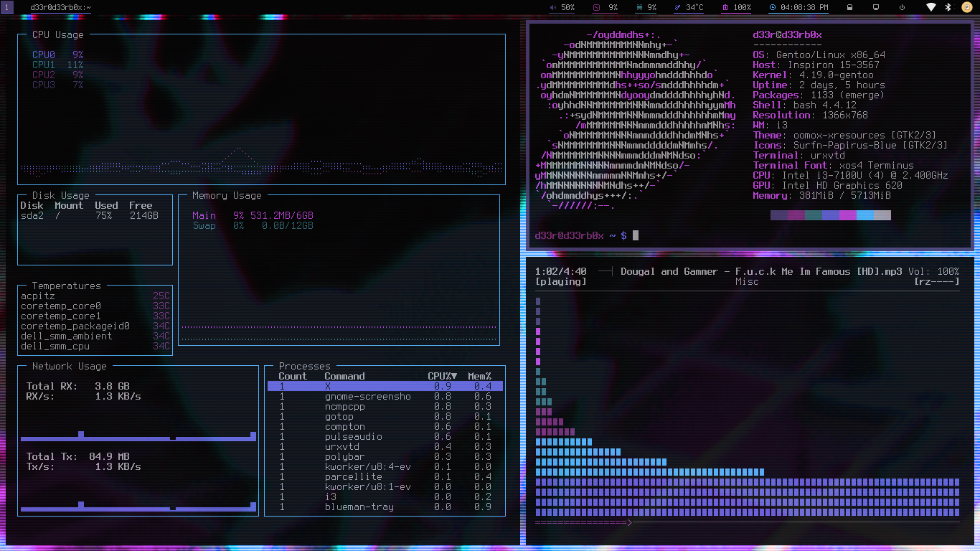
Task: Click the monitor display icon in polybar
Action: tap(876, 7)
